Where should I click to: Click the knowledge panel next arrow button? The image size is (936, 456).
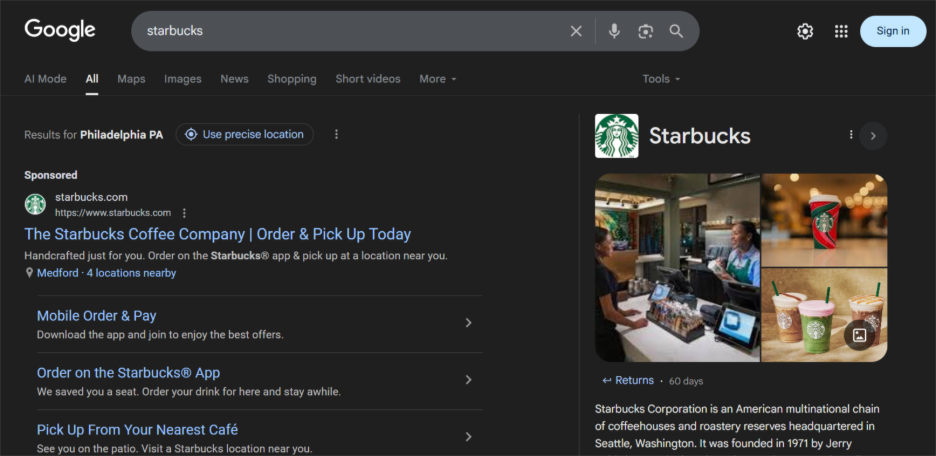(x=873, y=136)
